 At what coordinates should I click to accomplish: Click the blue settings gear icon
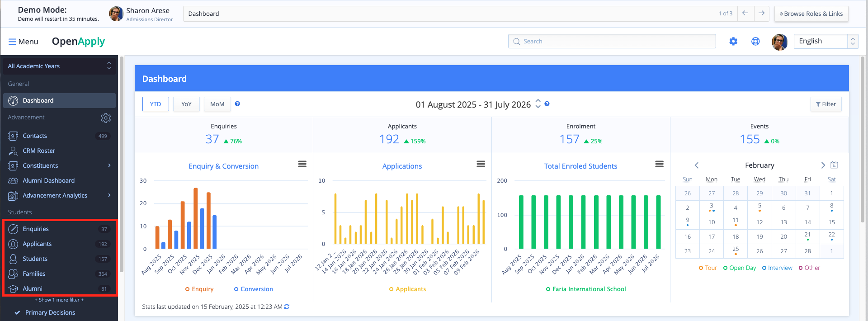[733, 42]
